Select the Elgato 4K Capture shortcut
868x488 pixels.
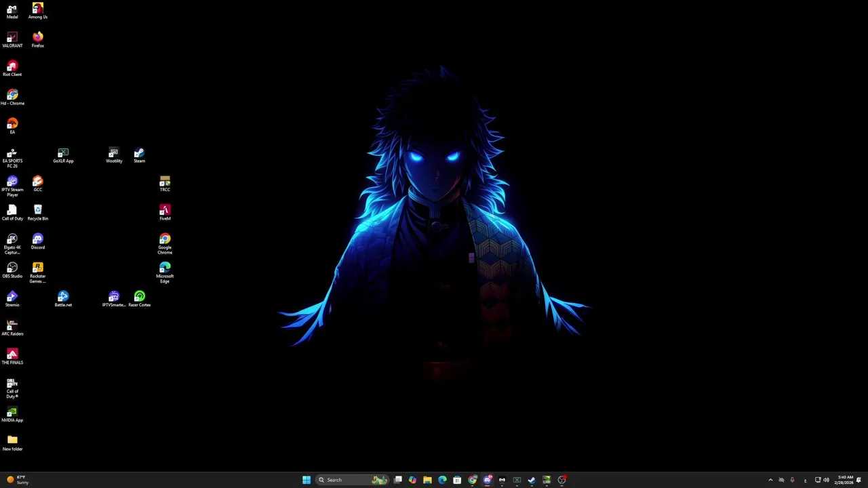click(12, 244)
